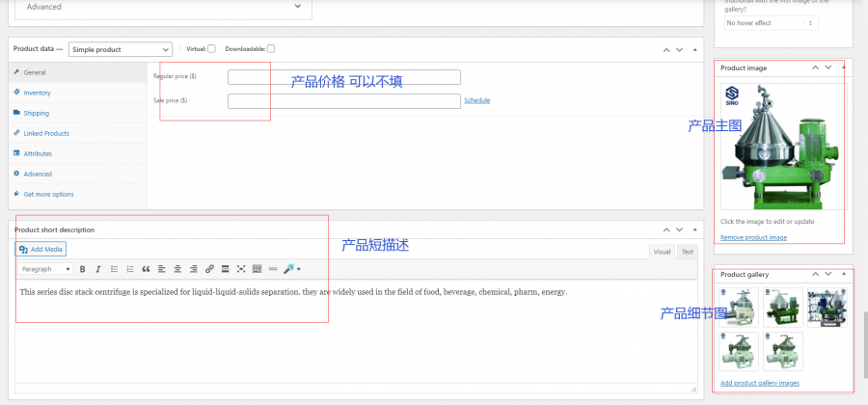Apply italic formatting in the editor toolbar

98,269
